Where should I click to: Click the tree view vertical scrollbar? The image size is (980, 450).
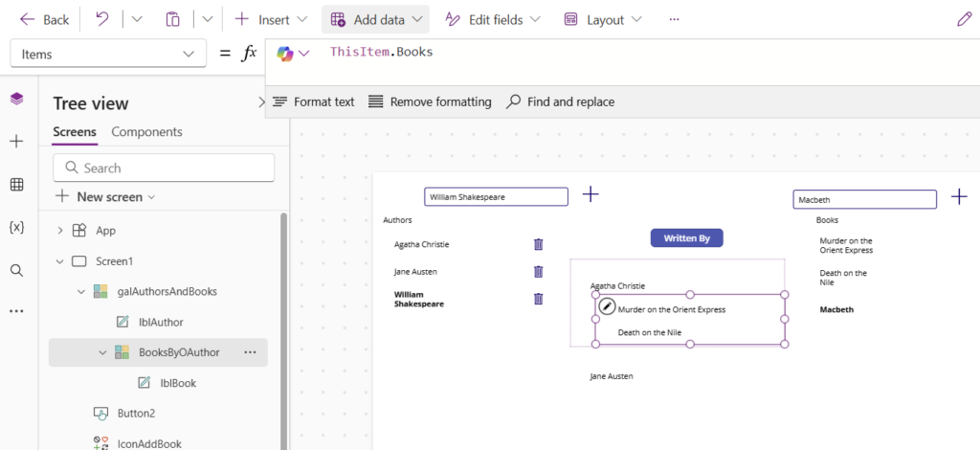click(283, 331)
